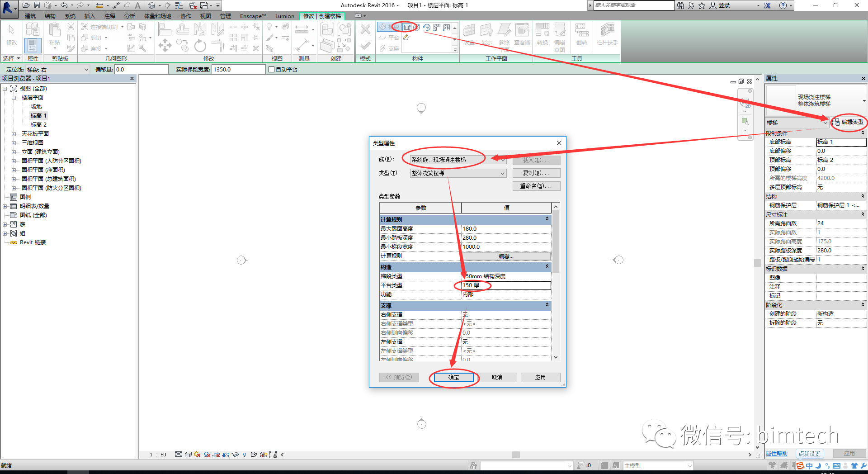Open the 插入 ribbon tab
Viewport: 868px width, 474px height.
coord(90,16)
